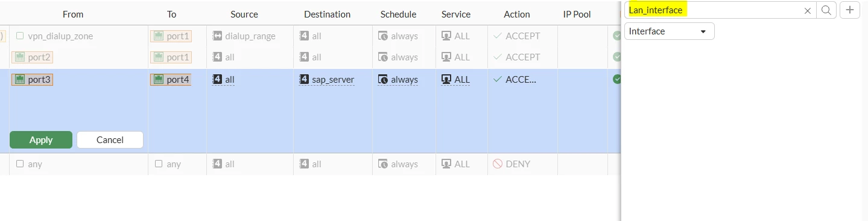Click the ACCE... action in port3 row

point(515,79)
